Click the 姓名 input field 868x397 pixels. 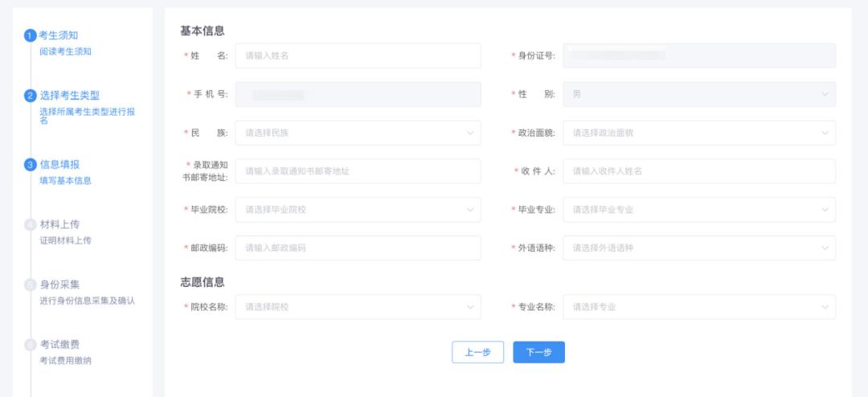358,56
